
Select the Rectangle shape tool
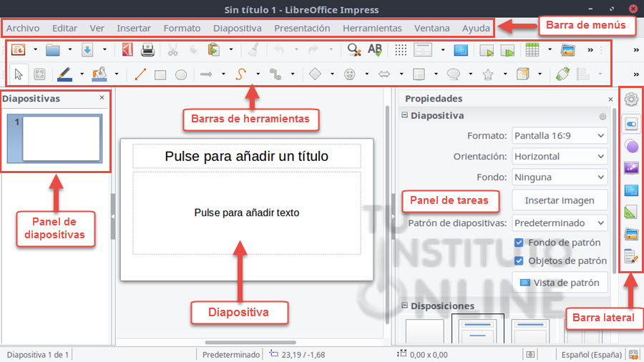coord(161,74)
